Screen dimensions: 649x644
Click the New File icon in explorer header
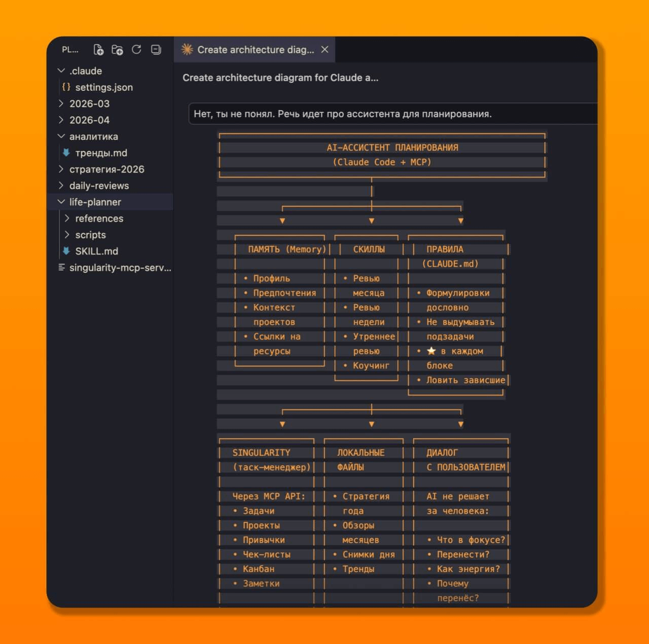coord(98,50)
